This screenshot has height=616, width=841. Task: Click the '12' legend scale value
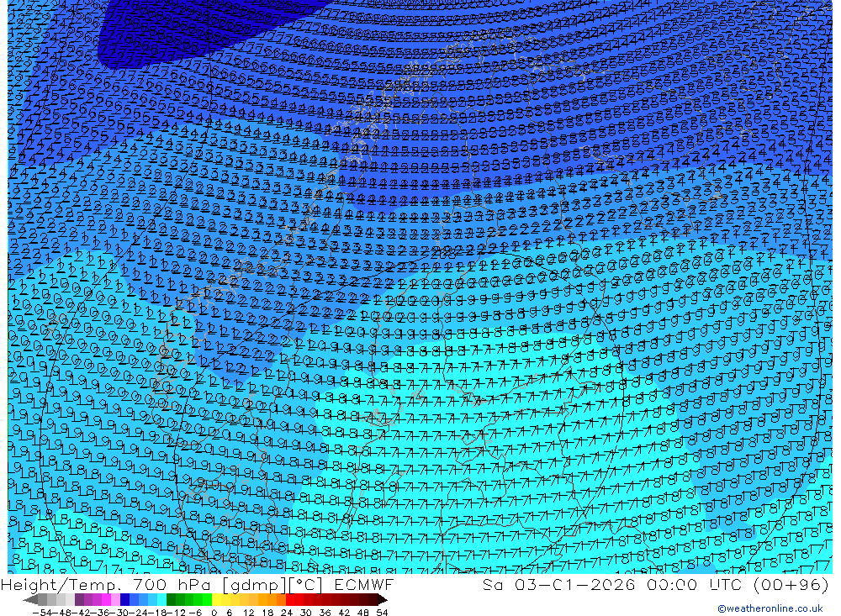(249, 613)
